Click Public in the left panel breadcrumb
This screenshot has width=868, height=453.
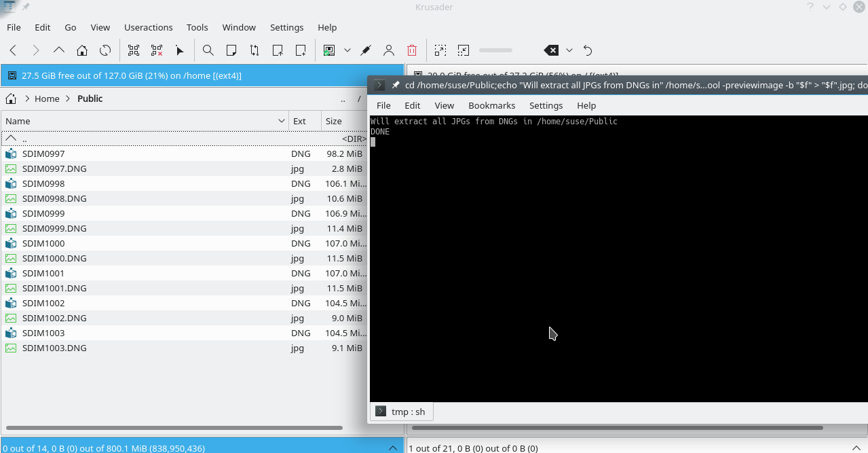point(90,98)
